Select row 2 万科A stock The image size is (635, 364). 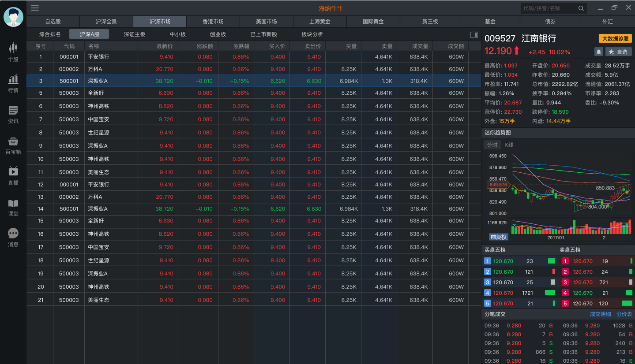click(254, 69)
